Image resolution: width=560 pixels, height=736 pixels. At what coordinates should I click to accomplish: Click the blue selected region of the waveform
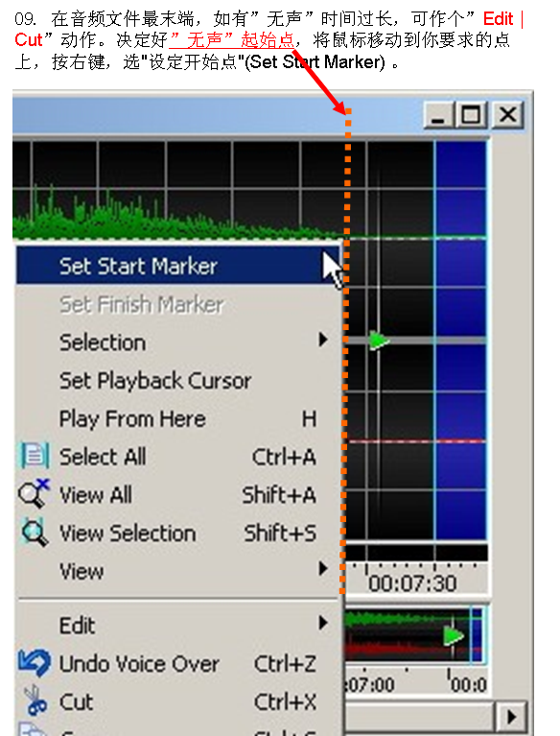click(460, 341)
